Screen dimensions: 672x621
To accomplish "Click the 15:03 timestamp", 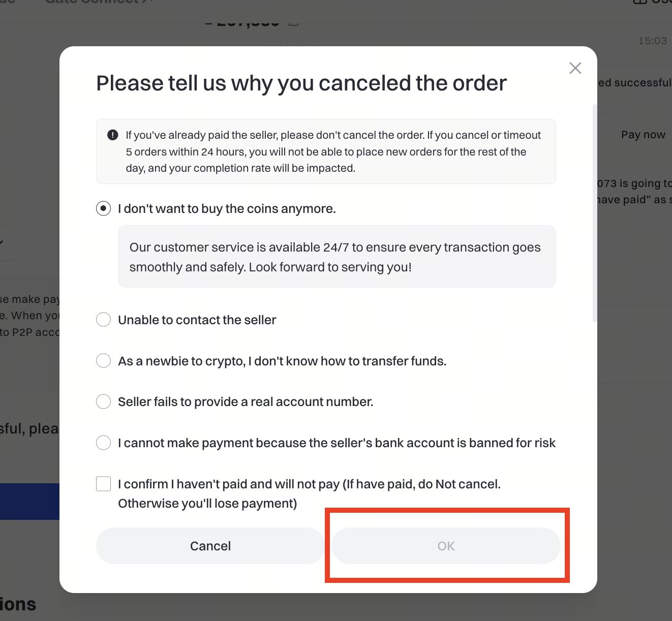I will 652,41.
